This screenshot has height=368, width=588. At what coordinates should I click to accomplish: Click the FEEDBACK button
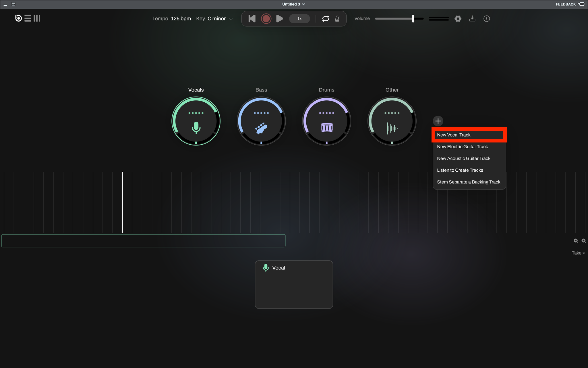coord(570,4)
